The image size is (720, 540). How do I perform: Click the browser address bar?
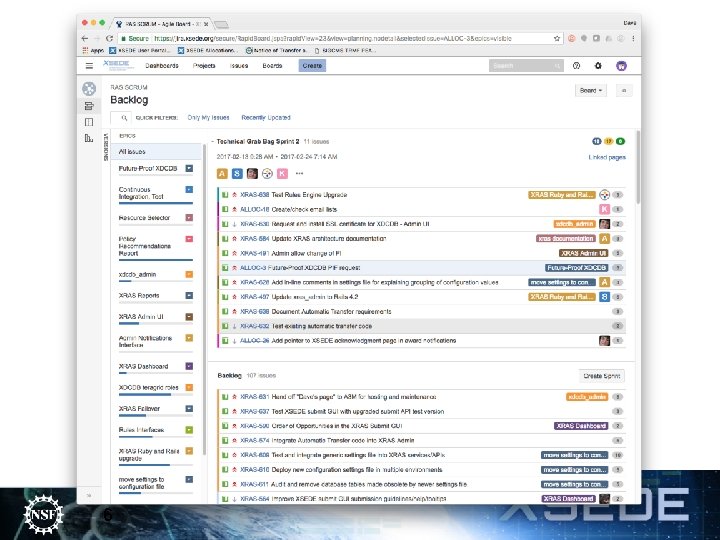pyautogui.click(x=340, y=39)
